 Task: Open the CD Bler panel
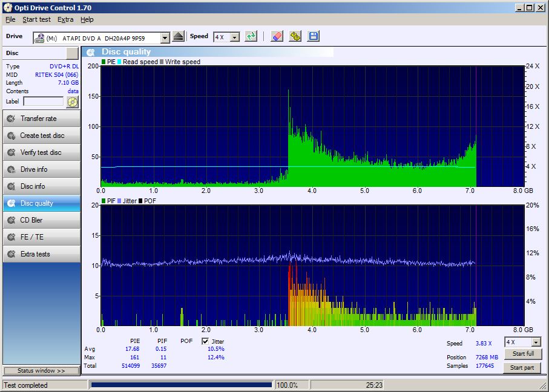click(42, 220)
